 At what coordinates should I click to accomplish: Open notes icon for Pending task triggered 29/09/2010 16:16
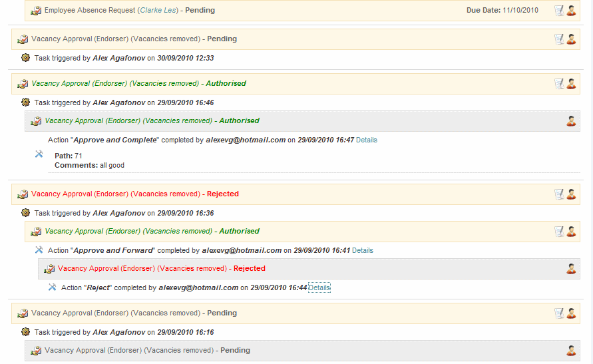[x=559, y=313]
